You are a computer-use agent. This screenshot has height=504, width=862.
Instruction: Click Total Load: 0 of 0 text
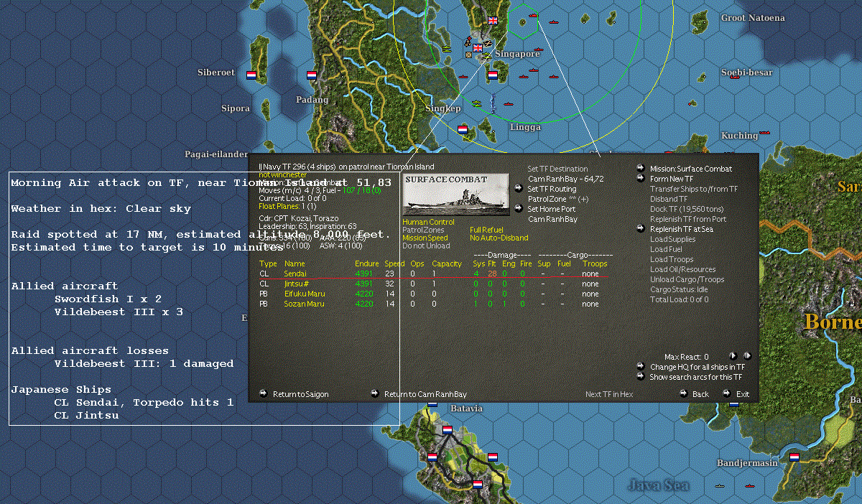click(x=679, y=299)
